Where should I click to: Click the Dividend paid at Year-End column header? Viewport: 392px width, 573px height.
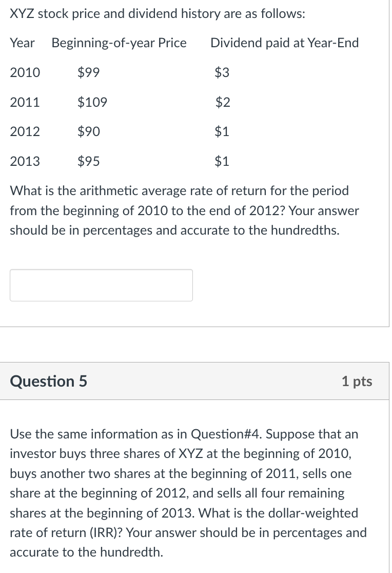point(284,43)
